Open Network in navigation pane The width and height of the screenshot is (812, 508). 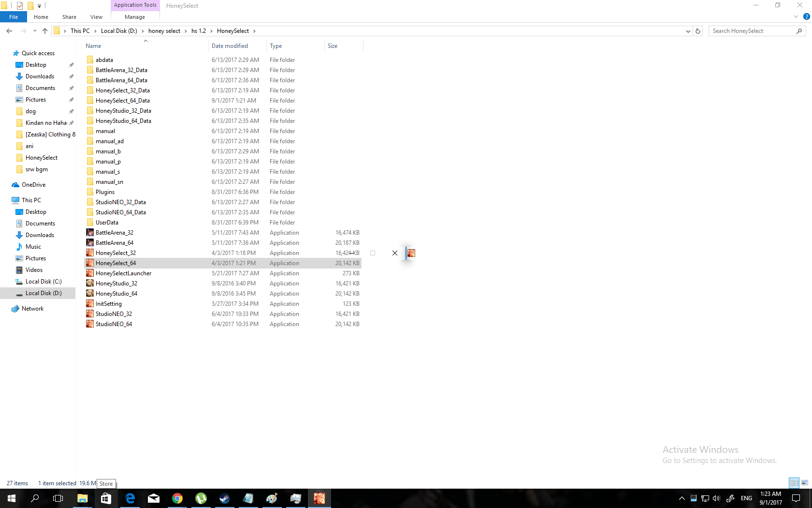coord(32,309)
